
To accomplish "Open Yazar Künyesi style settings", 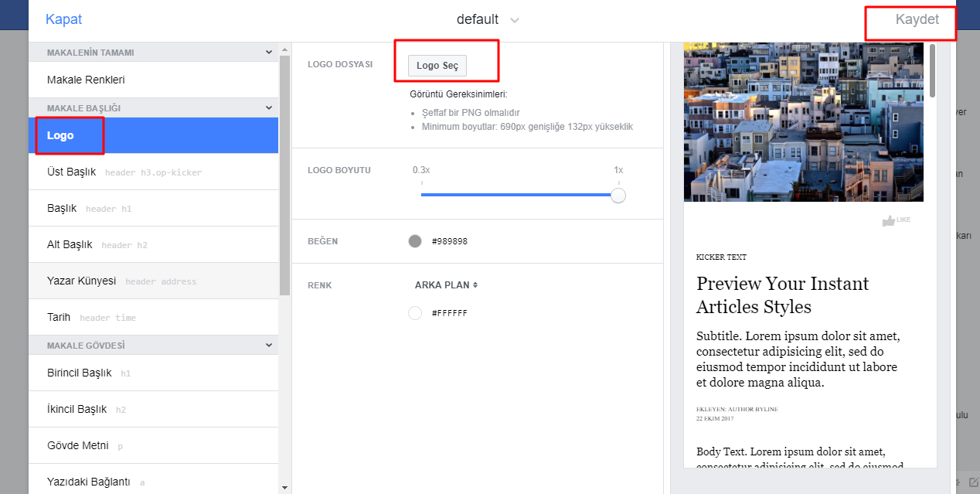I will coord(81,281).
